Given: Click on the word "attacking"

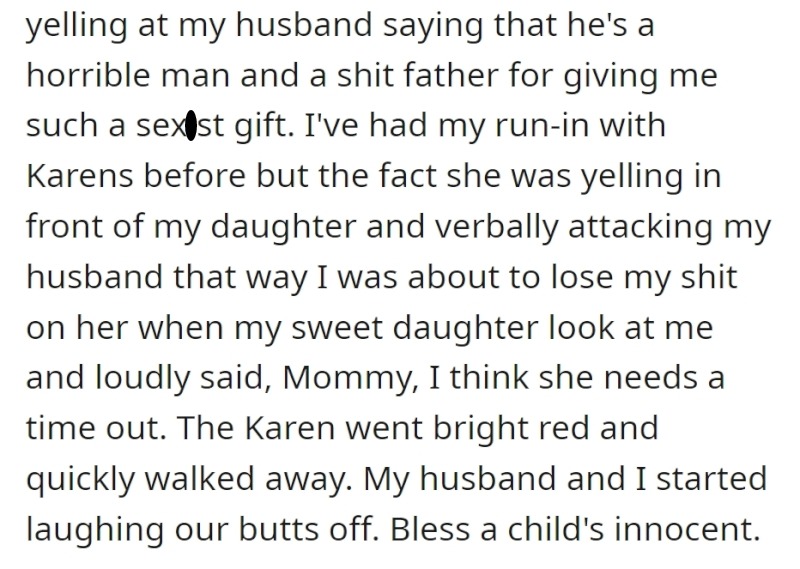Looking at the screenshot, I should pos(640,227).
